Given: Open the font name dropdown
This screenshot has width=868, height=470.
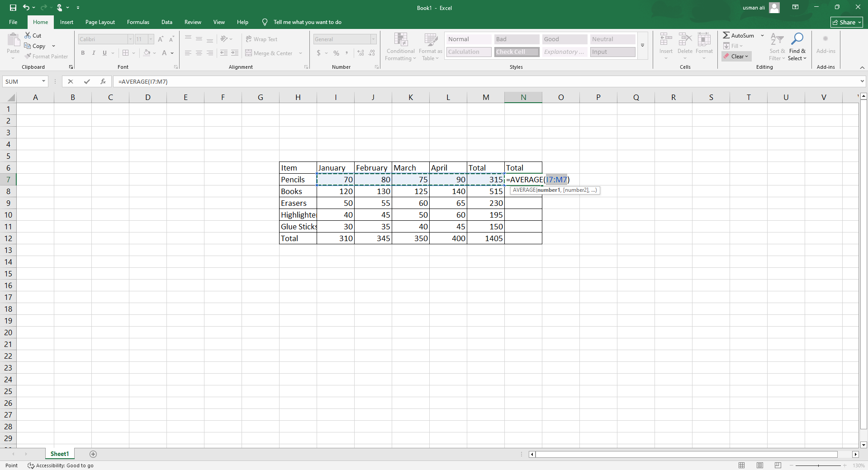Looking at the screenshot, I should (130, 39).
